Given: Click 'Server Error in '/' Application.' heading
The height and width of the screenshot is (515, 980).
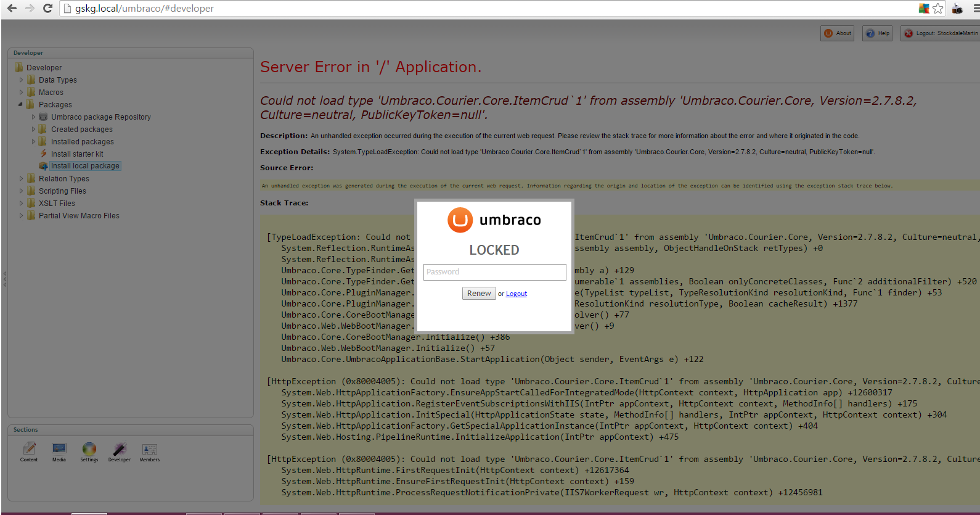Looking at the screenshot, I should (370, 67).
